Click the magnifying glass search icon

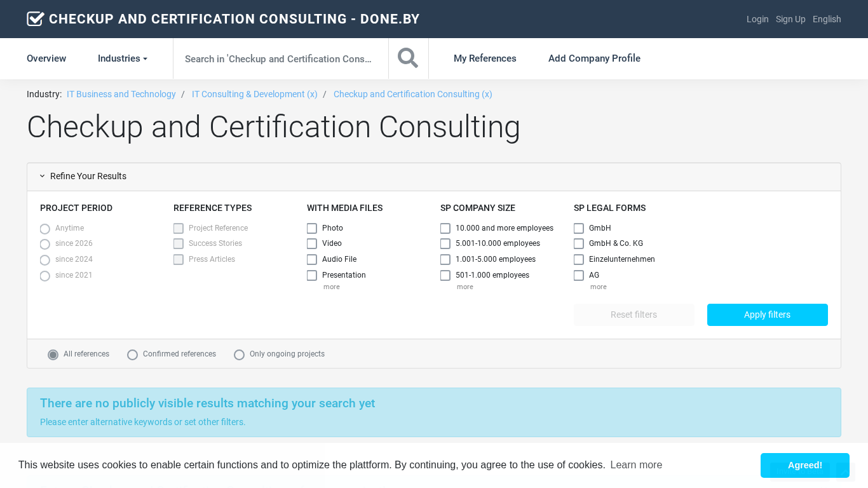point(408,58)
